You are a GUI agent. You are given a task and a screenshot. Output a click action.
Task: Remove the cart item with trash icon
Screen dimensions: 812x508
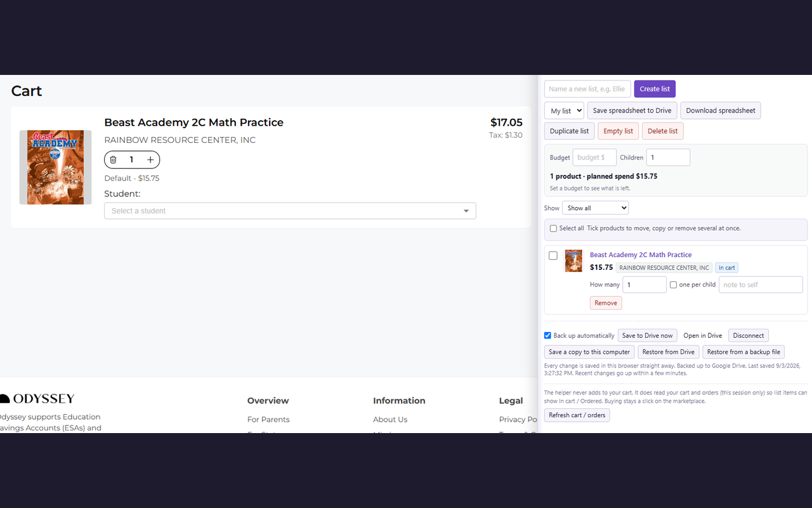(114, 160)
